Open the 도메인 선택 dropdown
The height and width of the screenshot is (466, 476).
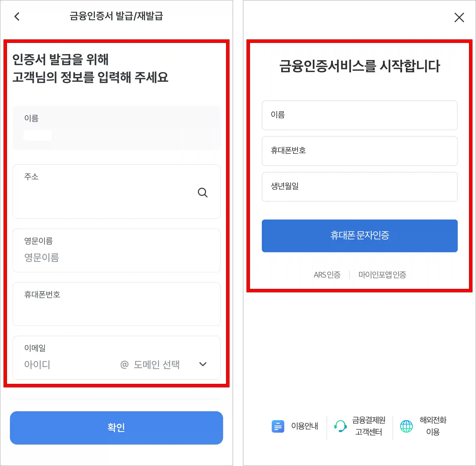tap(156, 365)
